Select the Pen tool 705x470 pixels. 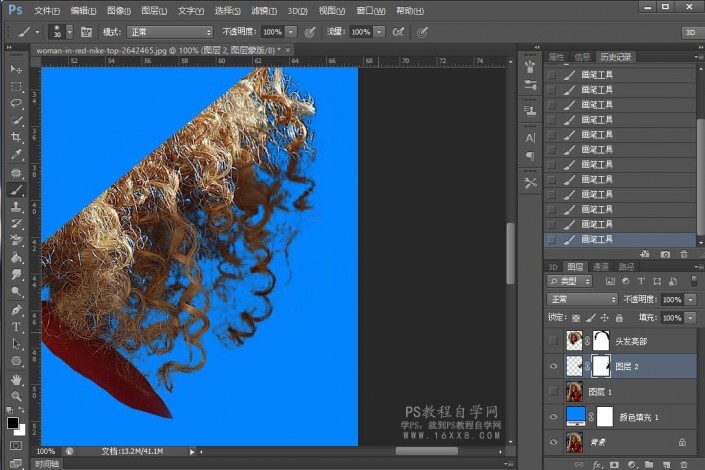[16, 310]
